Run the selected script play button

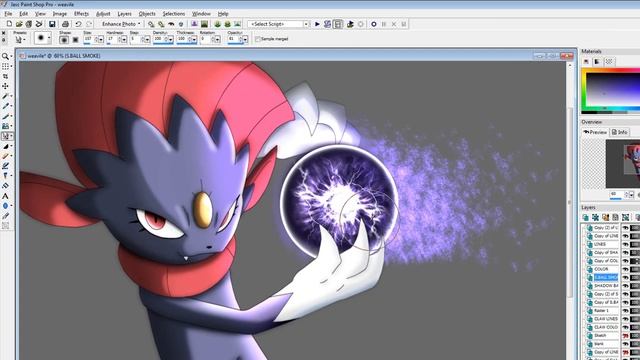pyautogui.click(x=317, y=24)
